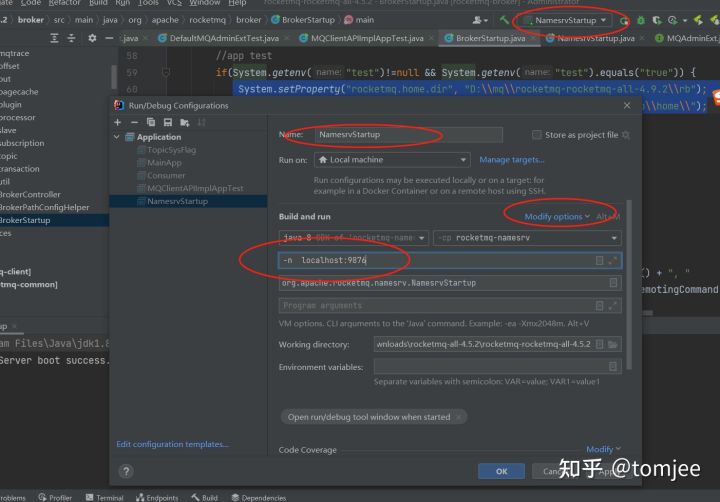The width and height of the screenshot is (720, 502).
Task: Expand all icon in project panel
Action: coord(54,38)
